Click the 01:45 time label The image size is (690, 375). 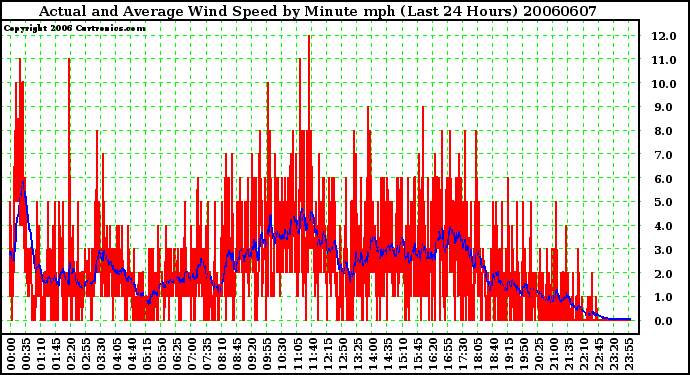56,354
